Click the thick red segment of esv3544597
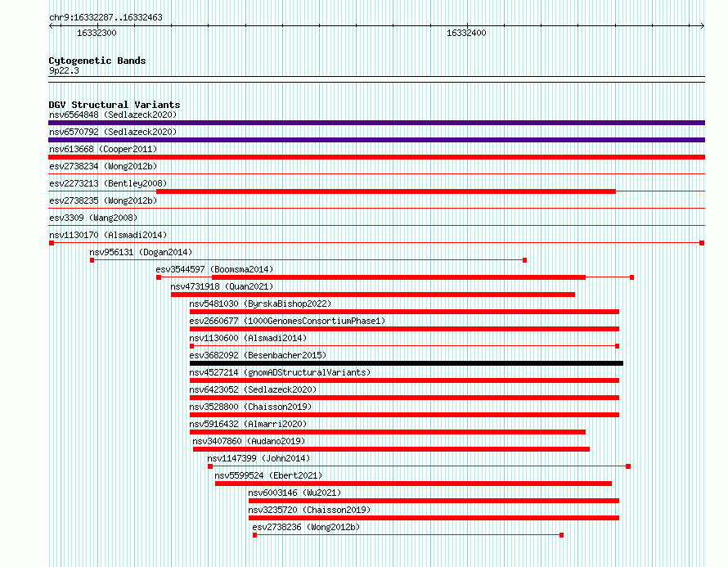Screen dimensions: 728x567 point(399,277)
